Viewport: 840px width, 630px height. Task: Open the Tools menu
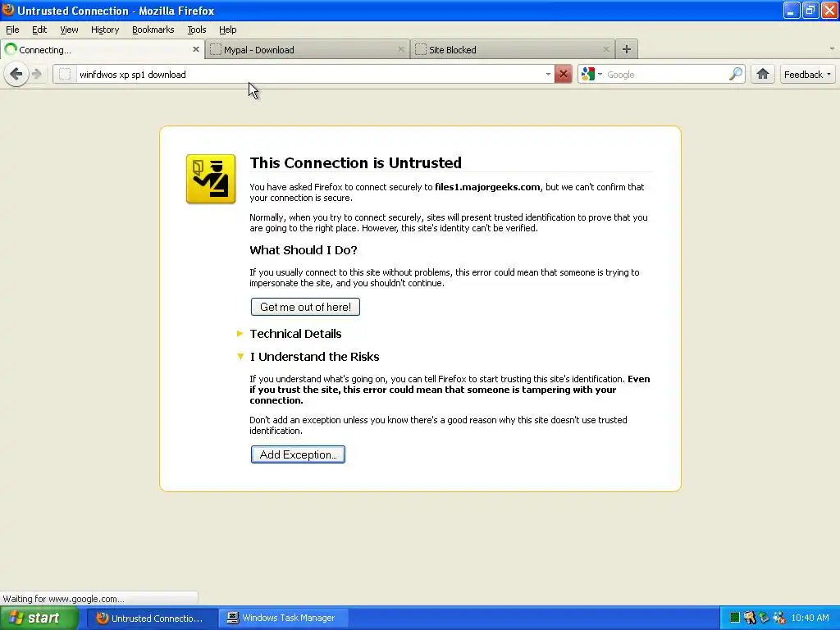pyautogui.click(x=197, y=30)
